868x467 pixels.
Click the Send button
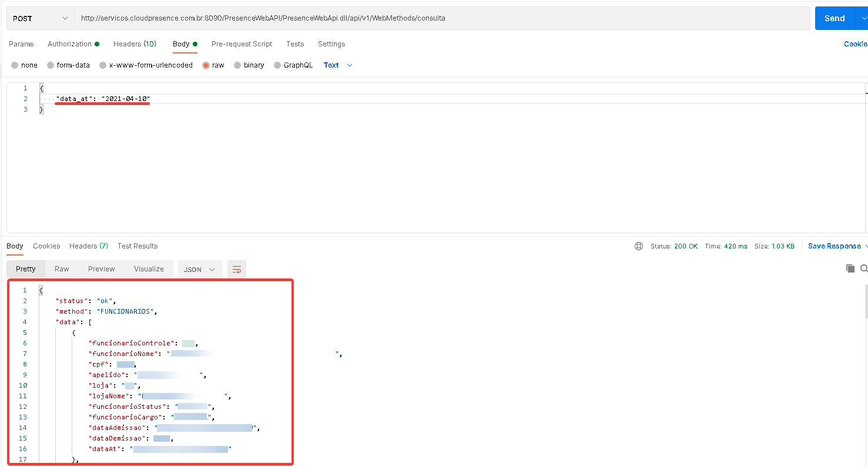835,18
